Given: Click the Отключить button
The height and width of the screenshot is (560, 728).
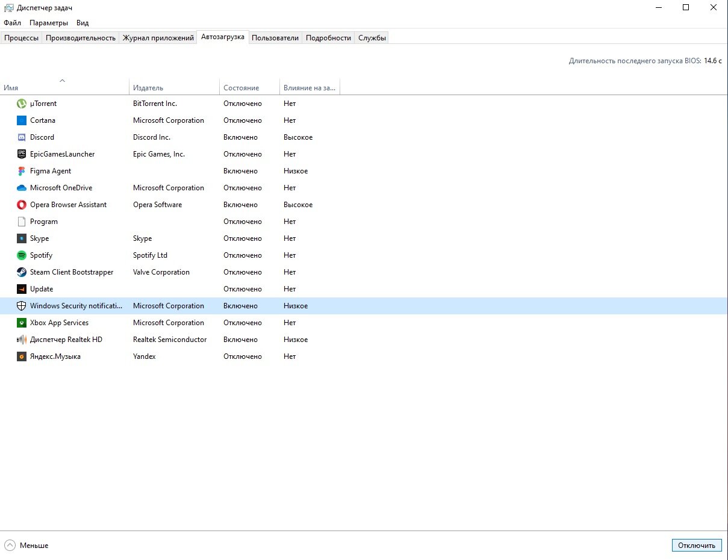Looking at the screenshot, I should click(x=696, y=545).
